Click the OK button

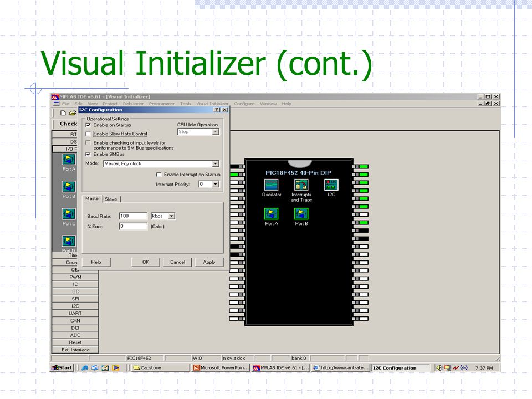coord(146,262)
